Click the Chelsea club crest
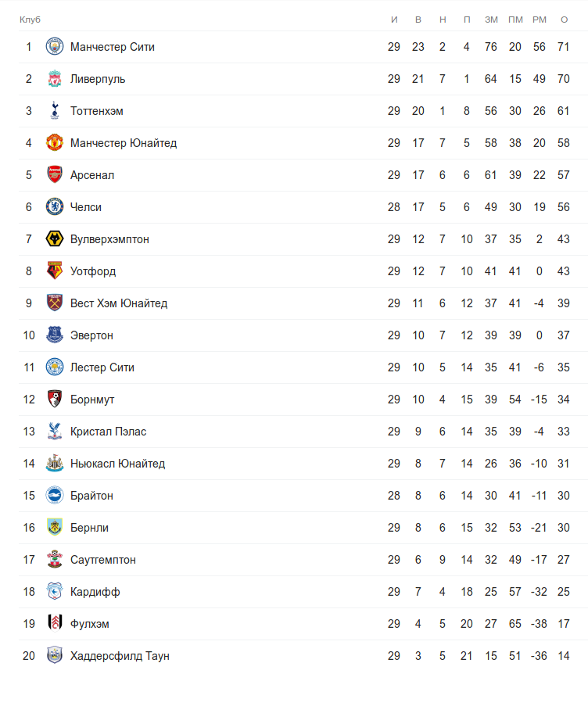This screenshot has width=588, height=706. (x=54, y=207)
